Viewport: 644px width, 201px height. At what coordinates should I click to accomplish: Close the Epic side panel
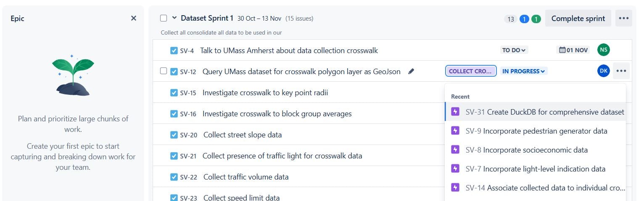134,18
